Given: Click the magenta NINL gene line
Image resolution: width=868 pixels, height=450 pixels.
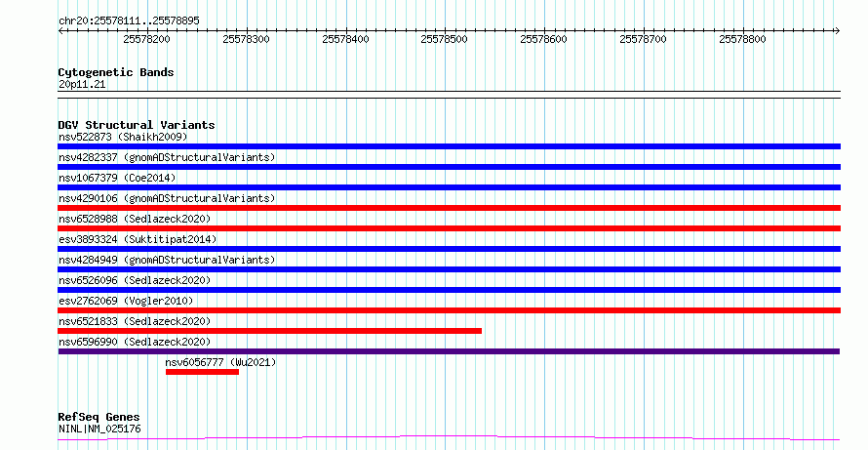Looking at the screenshot, I should click(449, 438).
